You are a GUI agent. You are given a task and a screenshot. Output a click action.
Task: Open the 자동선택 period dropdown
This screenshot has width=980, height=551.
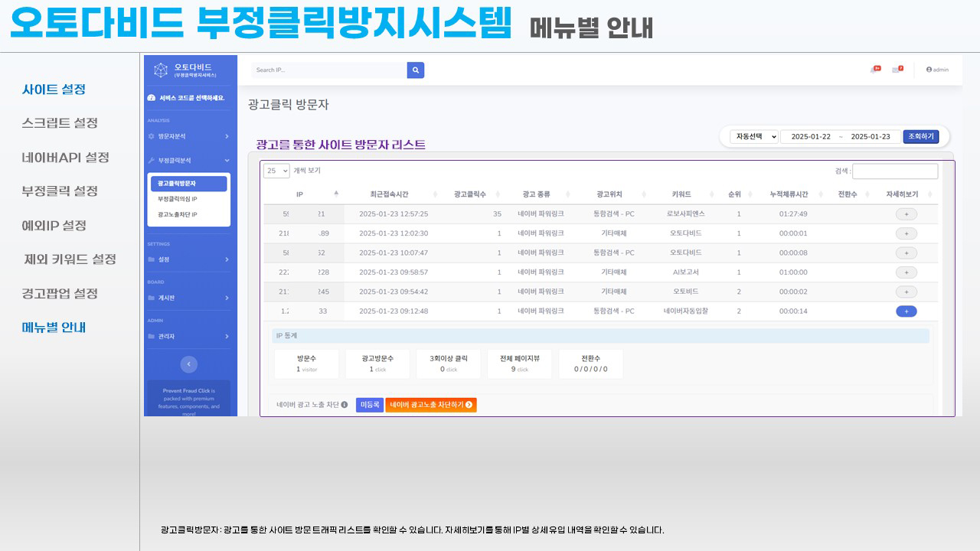[753, 137]
